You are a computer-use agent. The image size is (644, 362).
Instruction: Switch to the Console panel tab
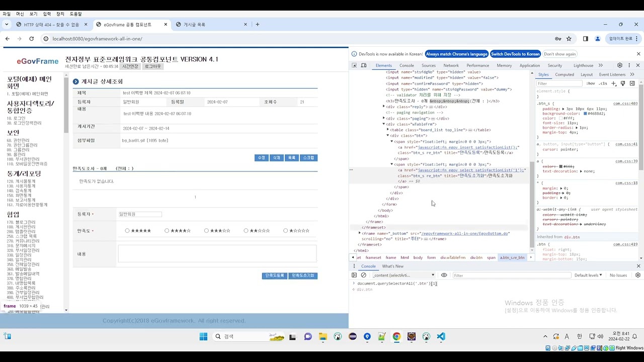[407, 65]
